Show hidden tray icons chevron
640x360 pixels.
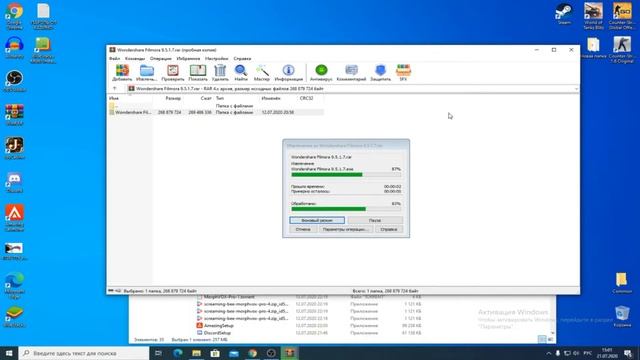click(x=549, y=353)
